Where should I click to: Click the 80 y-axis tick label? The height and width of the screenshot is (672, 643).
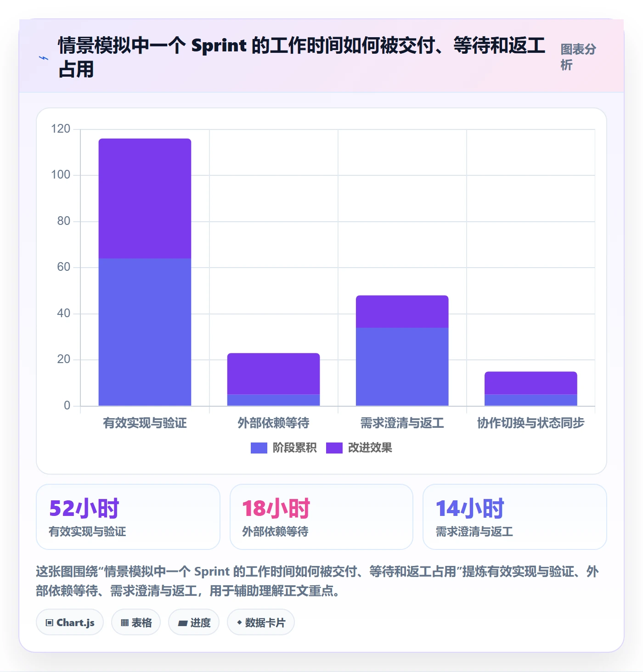pos(64,221)
